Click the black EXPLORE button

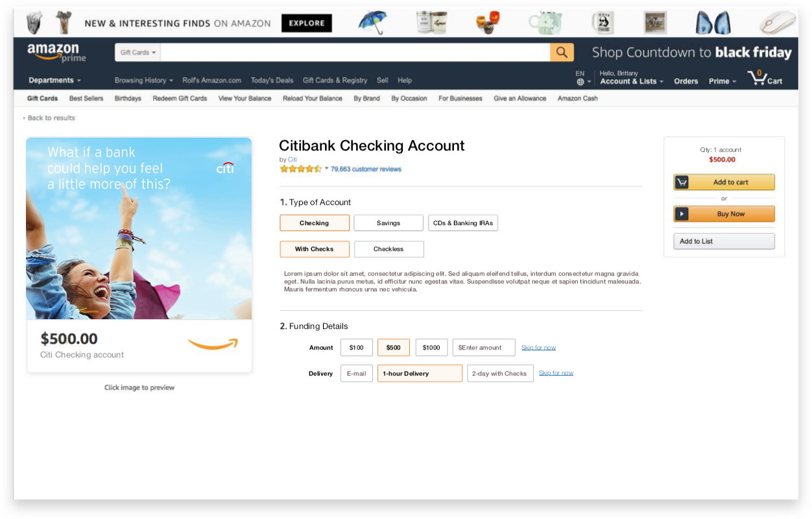click(x=307, y=23)
